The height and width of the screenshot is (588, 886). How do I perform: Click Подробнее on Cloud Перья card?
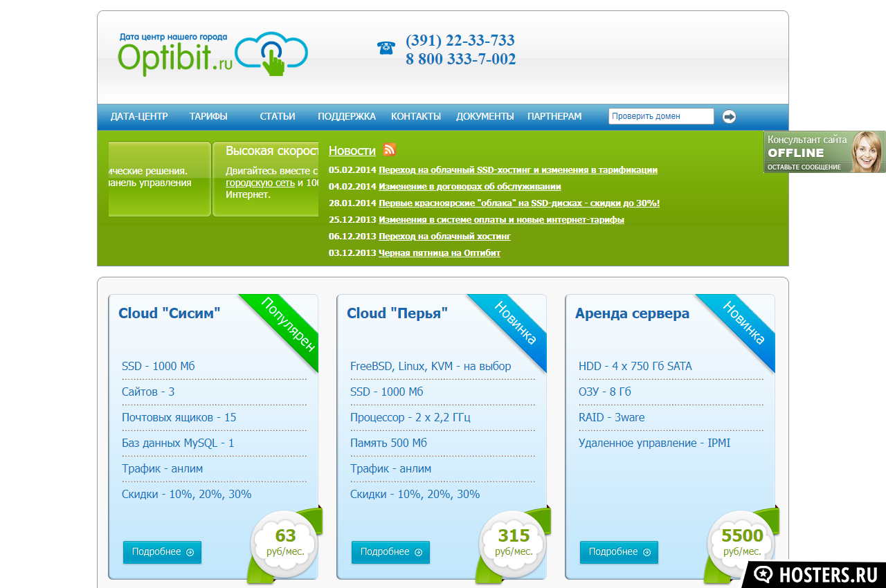391,552
